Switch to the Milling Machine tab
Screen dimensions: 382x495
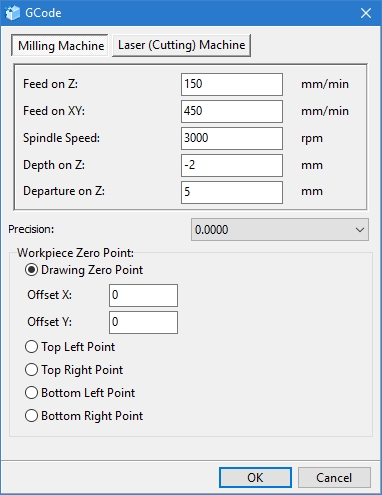pos(60,45)
